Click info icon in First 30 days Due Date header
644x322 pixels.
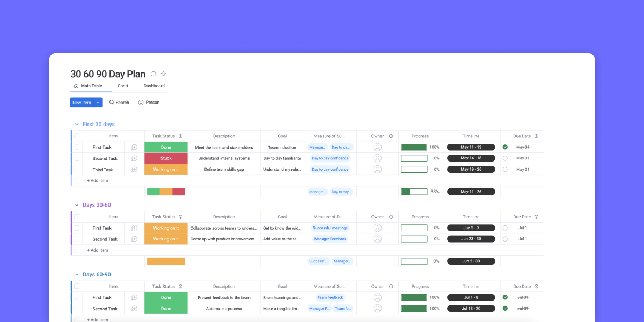pos(536,136)
